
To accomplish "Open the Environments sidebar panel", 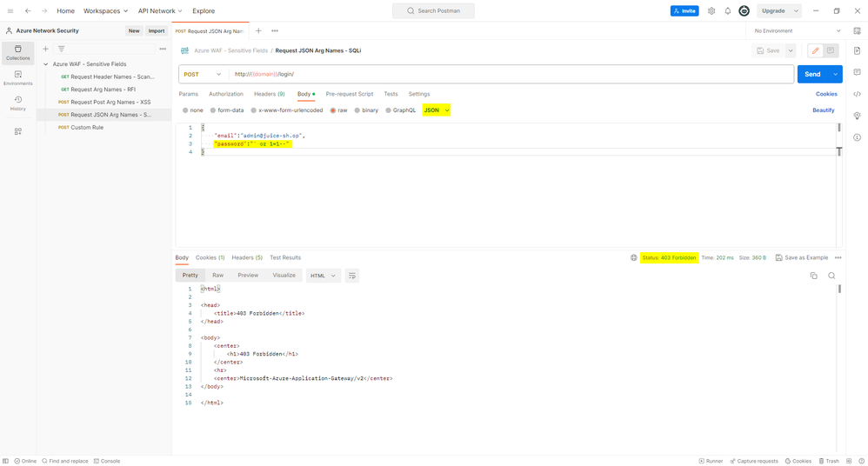I will pyautogui.click(x=18, y=78).
